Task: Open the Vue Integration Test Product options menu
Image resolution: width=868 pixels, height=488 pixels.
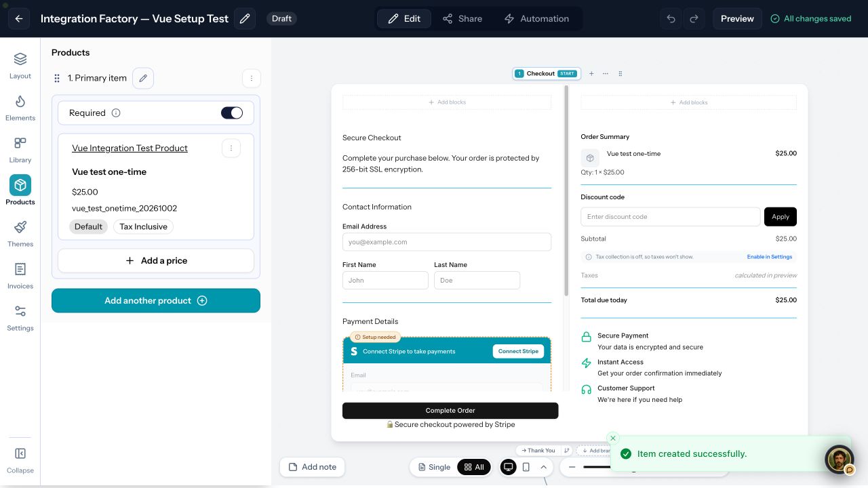Action: coord(231,148)
